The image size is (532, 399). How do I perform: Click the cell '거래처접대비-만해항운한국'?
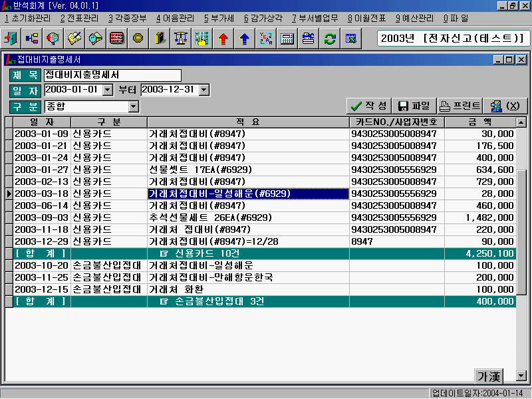tap(248, 277)
